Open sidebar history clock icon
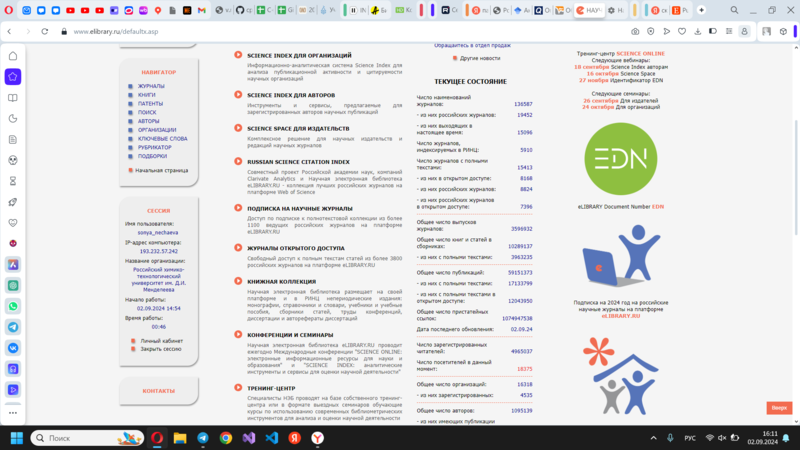This screenshot has height=450, width=800. coord(13,118)
